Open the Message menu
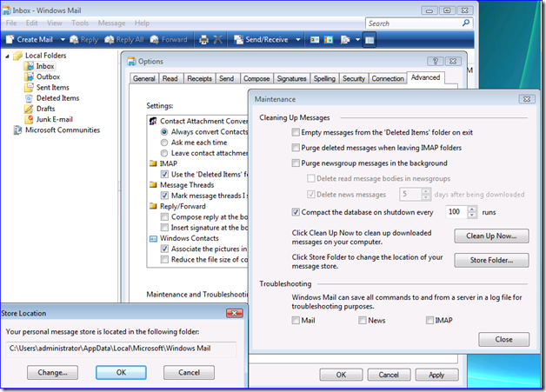The height and width of the screenshot is (392, 546). (111, 23)
